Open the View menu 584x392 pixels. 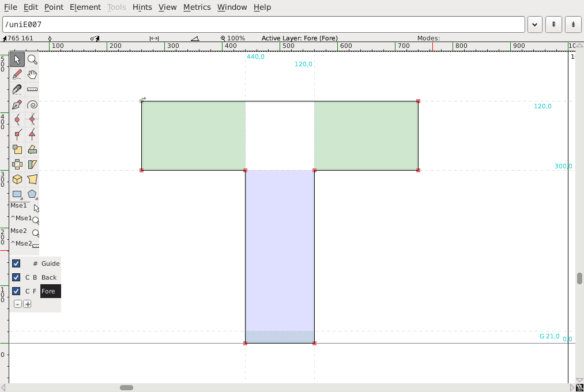point(167,7)
